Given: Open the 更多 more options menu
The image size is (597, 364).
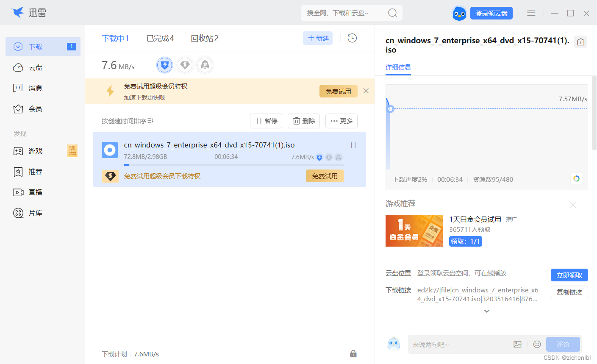Looking at the screenshot, I should [x=342, y=121].
